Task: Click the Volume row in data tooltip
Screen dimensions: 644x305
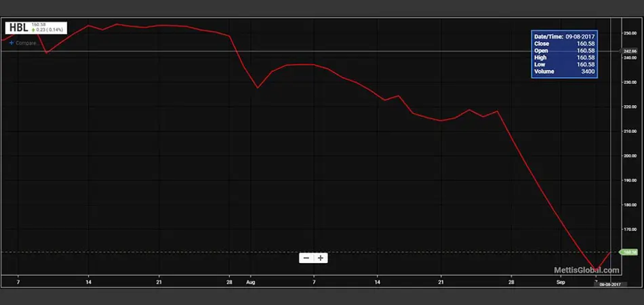Action: pos(564,71)
